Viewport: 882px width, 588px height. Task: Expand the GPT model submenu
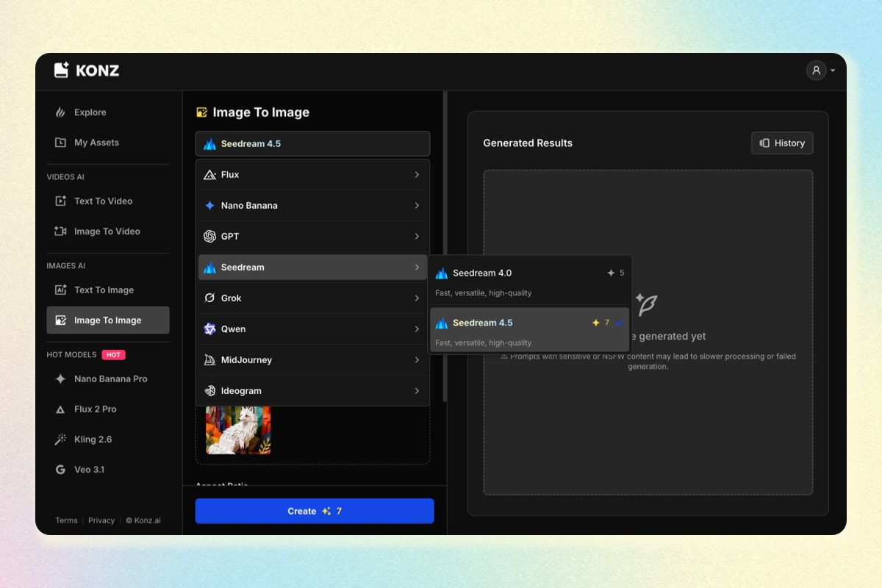tap(313, 237)
